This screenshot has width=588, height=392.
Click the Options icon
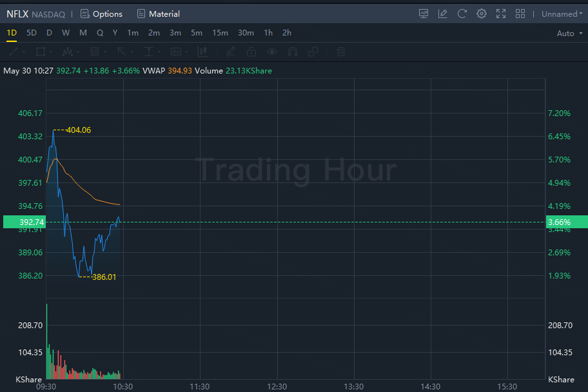tap(85, 14)
